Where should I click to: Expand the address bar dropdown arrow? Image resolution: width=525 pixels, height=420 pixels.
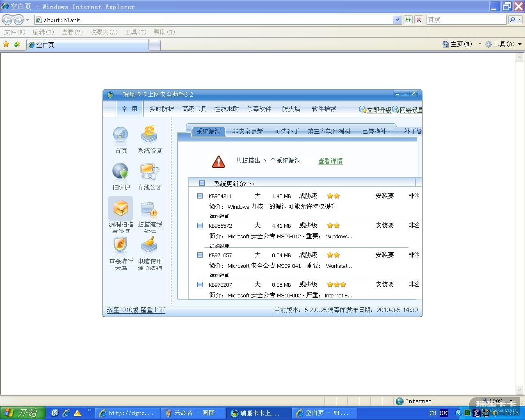(397, 20)
